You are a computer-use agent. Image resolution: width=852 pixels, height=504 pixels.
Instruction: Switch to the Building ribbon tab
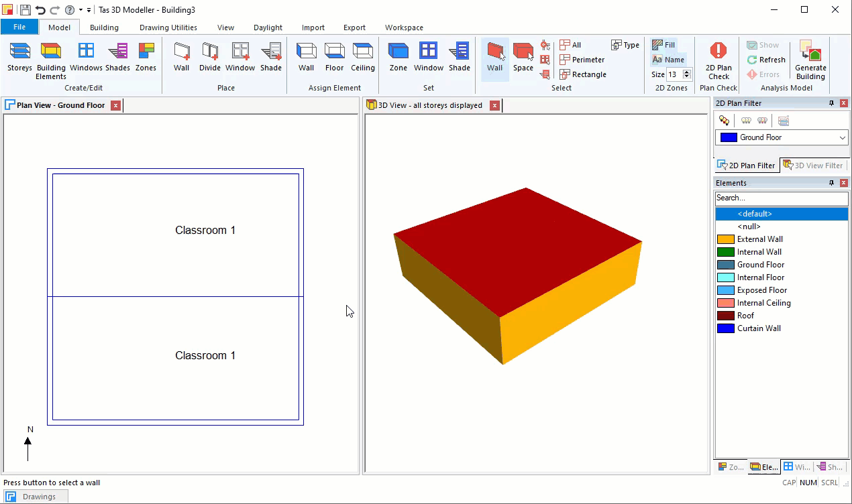click(x=104, y=27)
